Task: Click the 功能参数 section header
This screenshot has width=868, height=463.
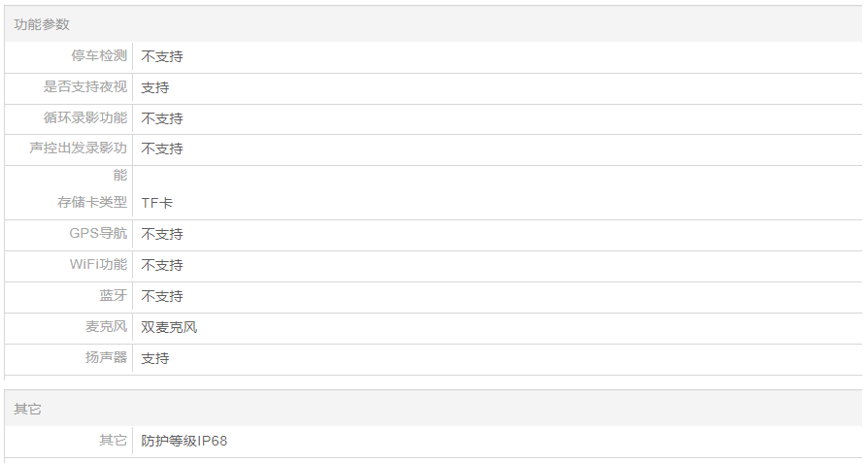Action: (42, 24)
